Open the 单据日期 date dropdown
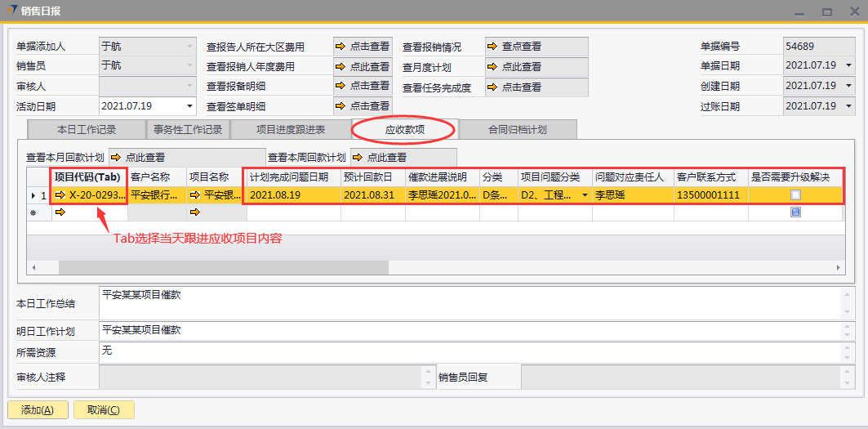The height and width of the screenshot is (429, 868). (848, 66)
